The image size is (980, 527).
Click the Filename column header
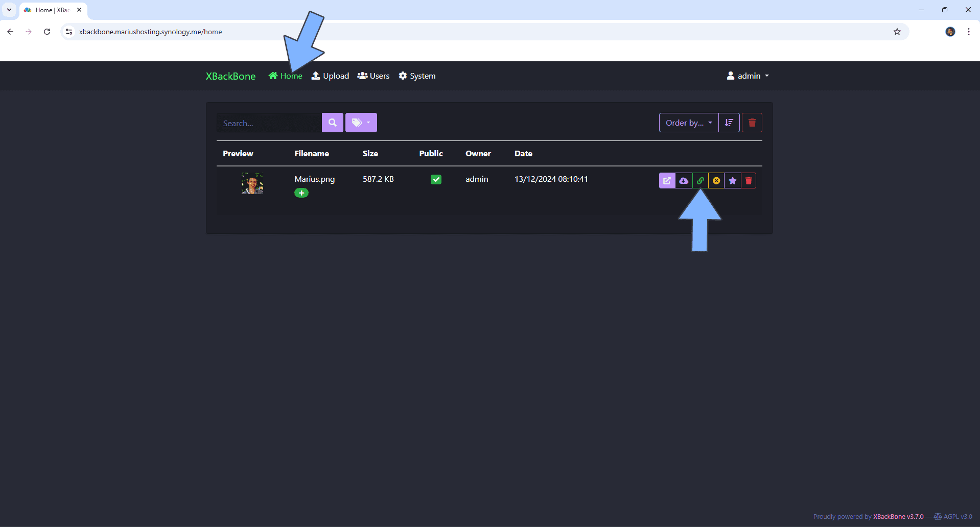click(x=312, y=154)
